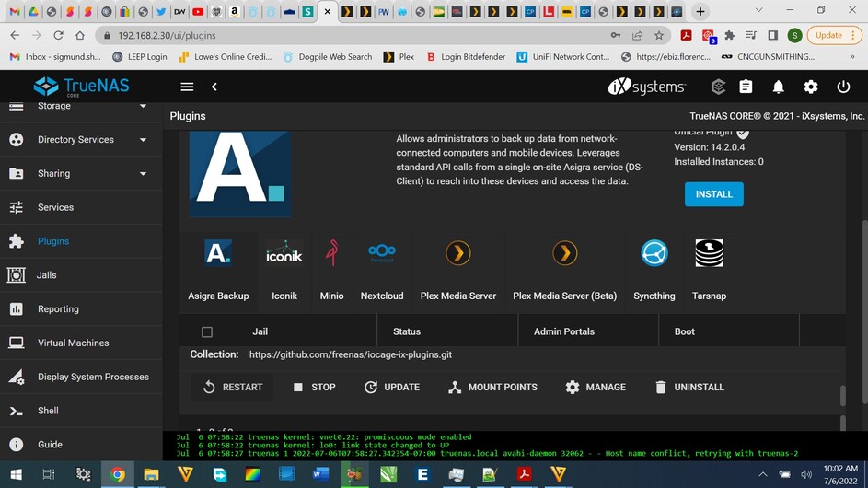868x488 pixels.
Task: Open the TrueCommand status icon
Action: click(718, 87)
